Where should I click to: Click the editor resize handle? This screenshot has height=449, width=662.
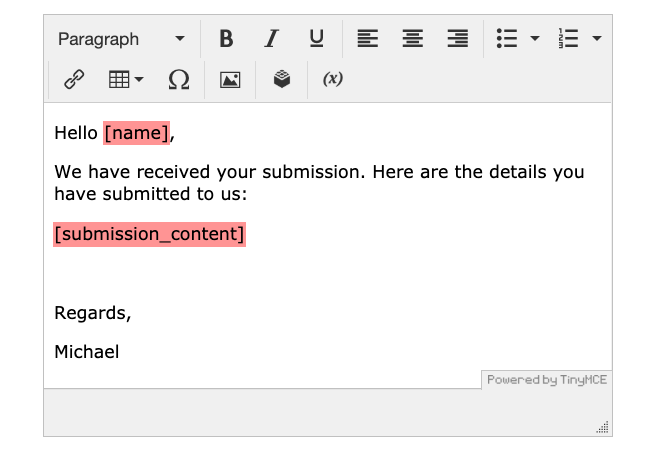click(x=602, y=427)
